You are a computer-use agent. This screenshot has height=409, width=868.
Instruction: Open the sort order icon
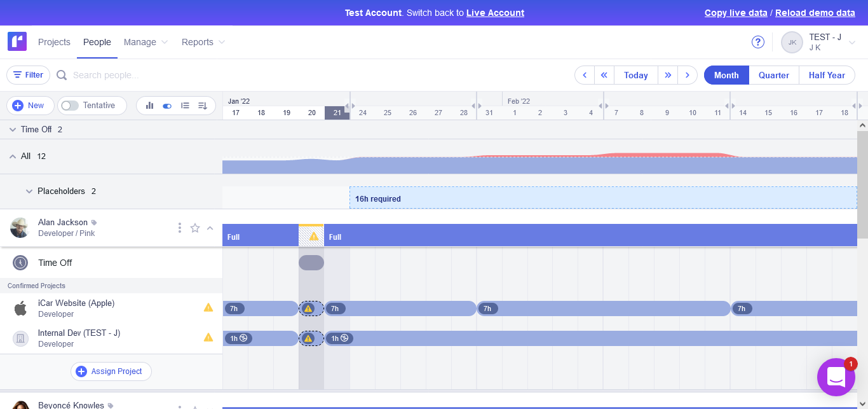click(203, 106)
